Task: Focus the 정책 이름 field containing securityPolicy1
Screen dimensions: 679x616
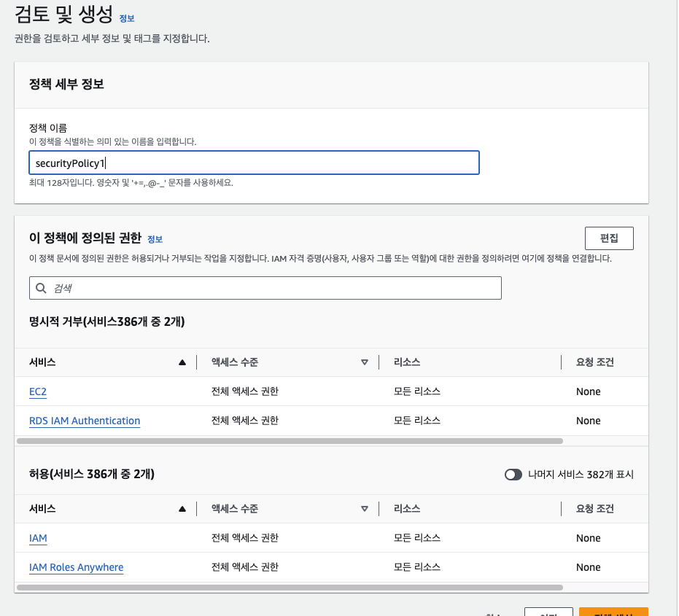Action: [254, 163]
